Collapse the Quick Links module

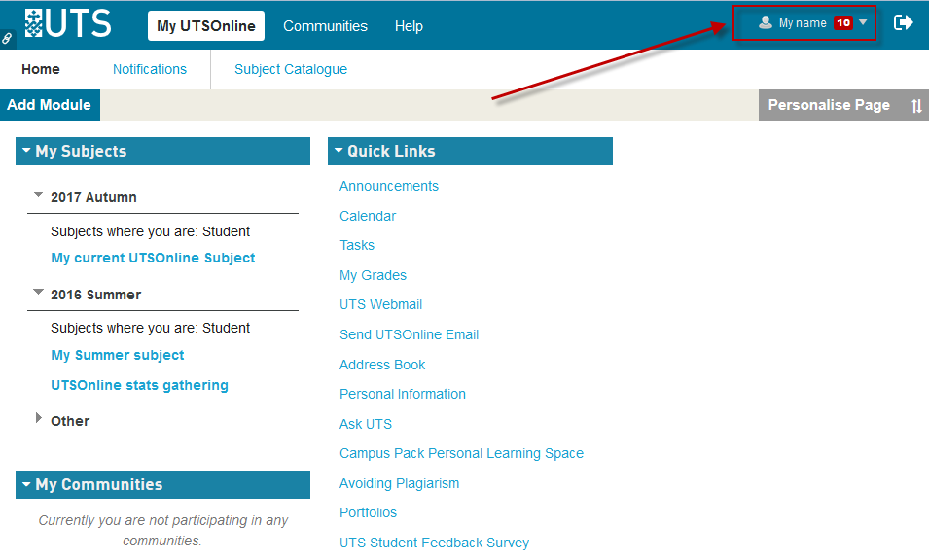[x=339, y=151]
